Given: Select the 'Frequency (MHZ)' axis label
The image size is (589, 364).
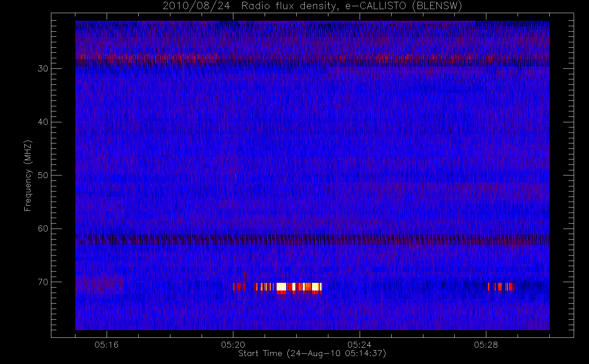Looking at the screenshot, I should tap(28, 175).
